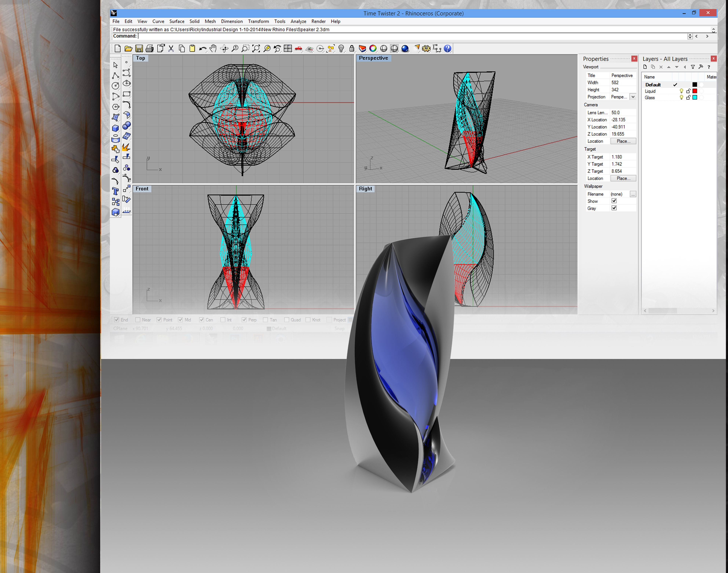The image size is (728, 573).
Task: Open the Front viewport title menu
Action: tap(142, 189)
